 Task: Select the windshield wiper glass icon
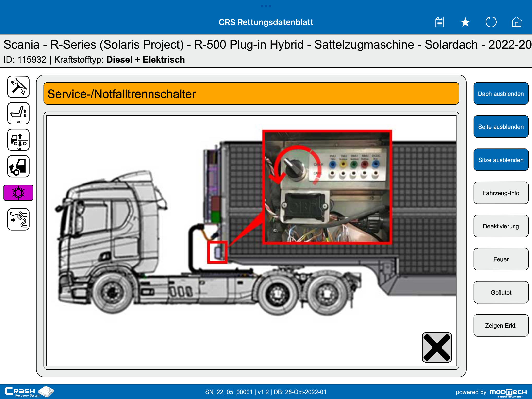(18, 87)
